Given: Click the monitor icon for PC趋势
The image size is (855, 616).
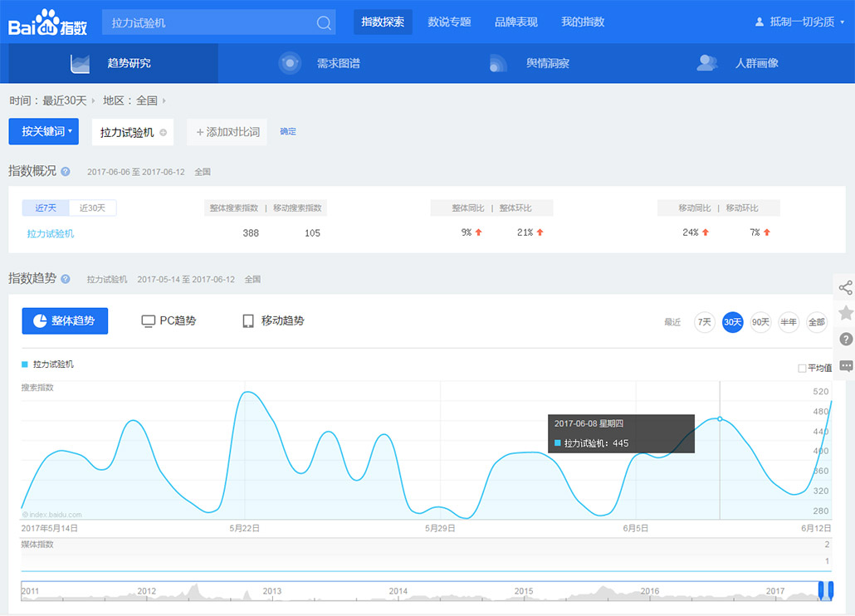Looking at the screenshot, I should pyautogui.click(x=149, y=321).
